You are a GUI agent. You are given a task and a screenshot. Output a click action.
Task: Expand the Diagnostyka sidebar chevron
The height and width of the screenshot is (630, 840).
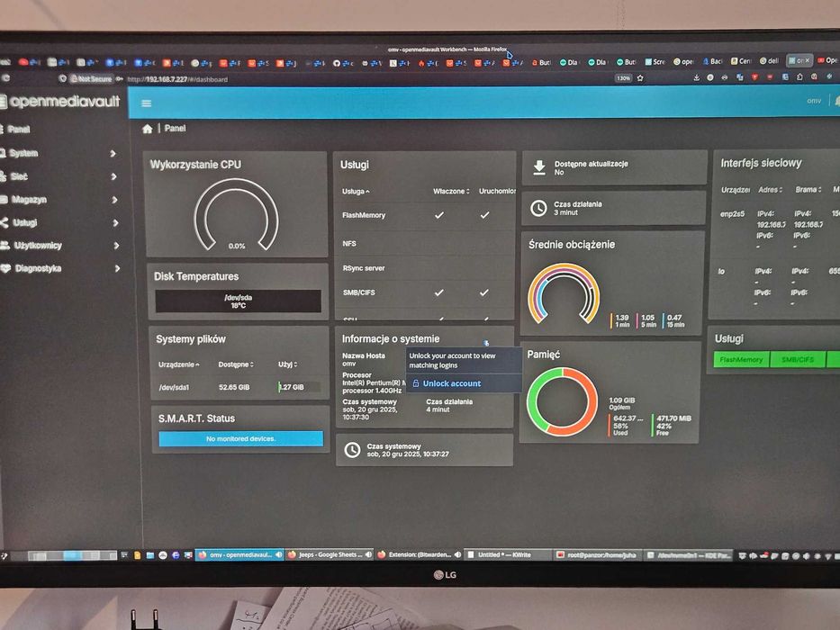(x=117, y=268)
